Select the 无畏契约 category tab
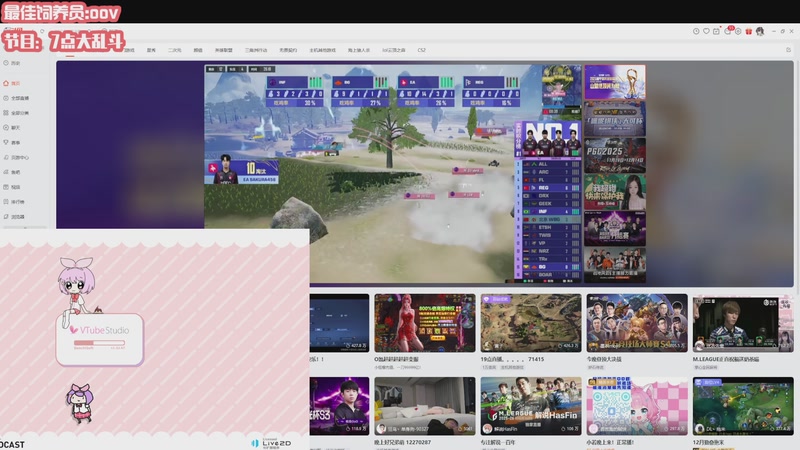The image size is (800, 450). [288, 50]
